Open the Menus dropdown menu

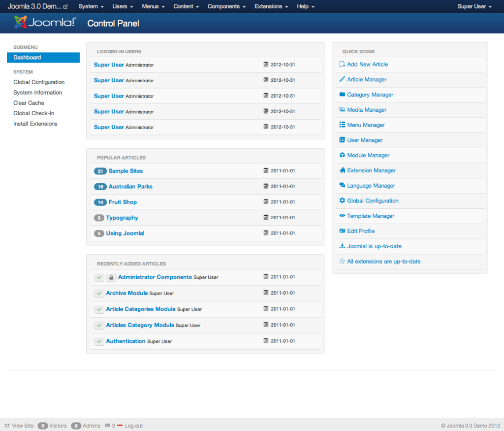tap(154, 6)
